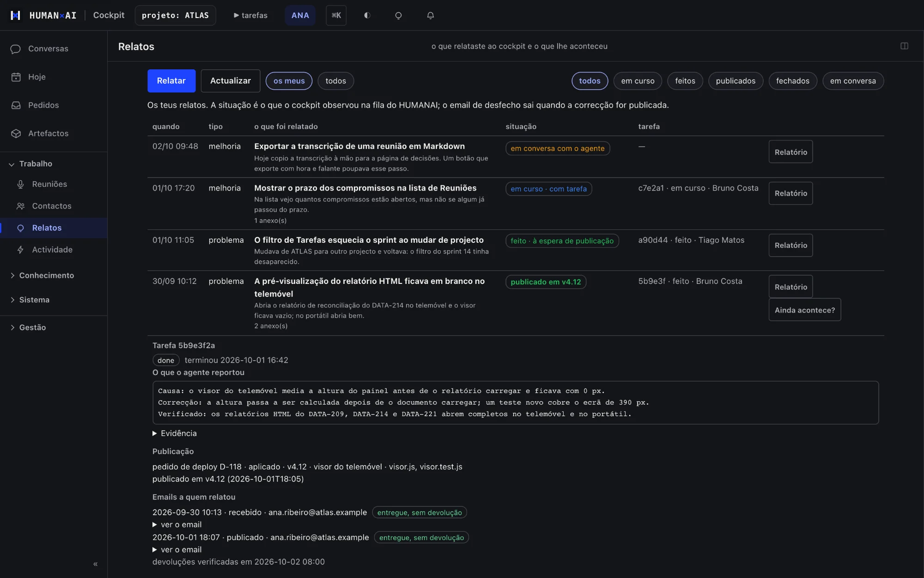Select the 'todos' scope filter beside os meus

coord(335,81)
